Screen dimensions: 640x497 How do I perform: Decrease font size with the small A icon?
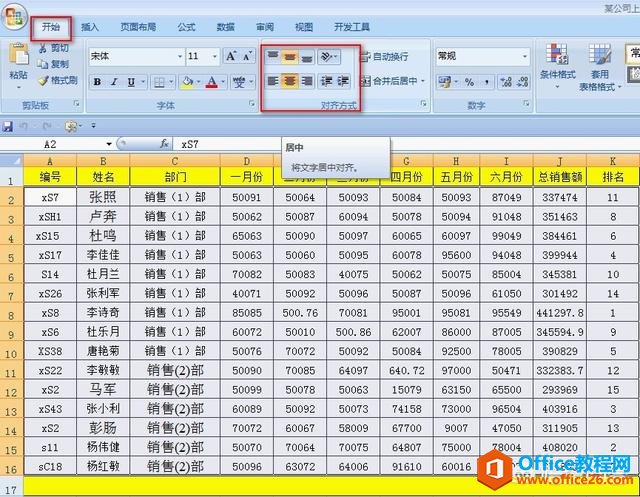pyautogui.click(x=247, y=56)
